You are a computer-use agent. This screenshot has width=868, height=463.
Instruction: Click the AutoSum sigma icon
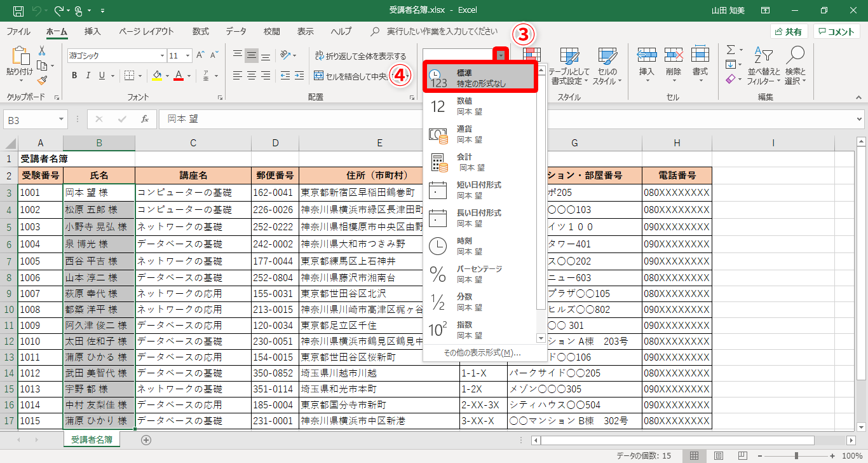pos(731,50)
